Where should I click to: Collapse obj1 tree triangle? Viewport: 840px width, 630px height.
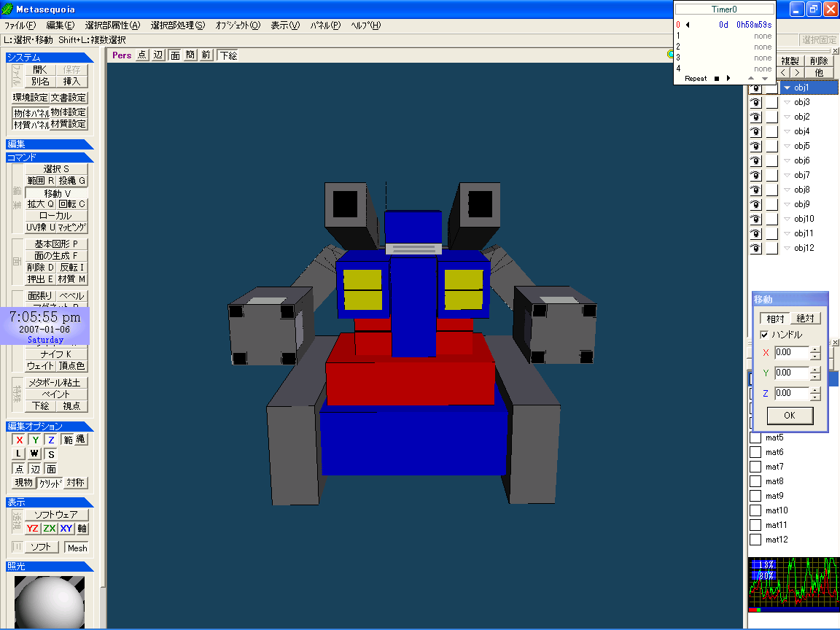(x=787, y=87)
